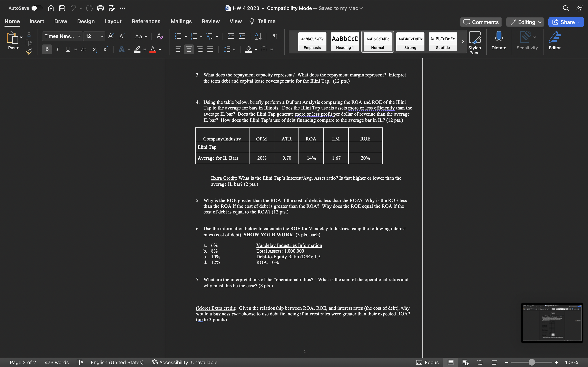The width and height of the screenshot is (588, 367).
Task: Open the Comments panel
Action: (x=480, y=22)
